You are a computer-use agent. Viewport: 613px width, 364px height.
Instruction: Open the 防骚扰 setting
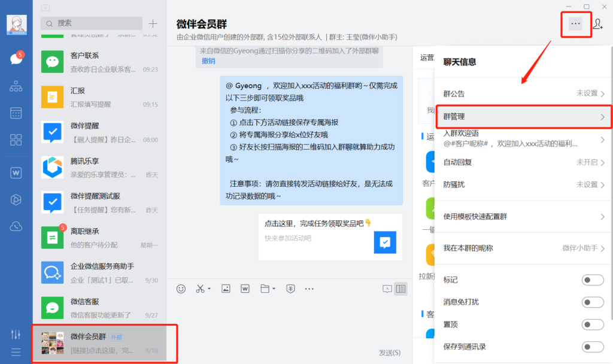(x=523, y=184)
